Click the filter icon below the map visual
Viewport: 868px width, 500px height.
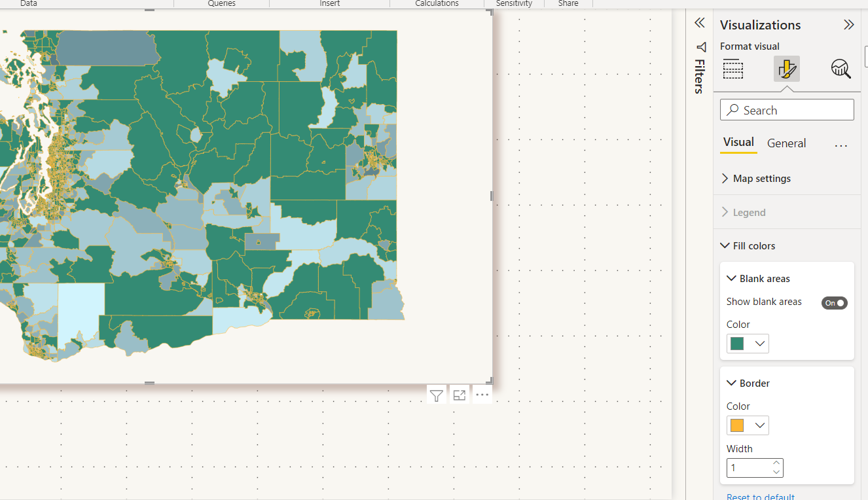[437, 395]
